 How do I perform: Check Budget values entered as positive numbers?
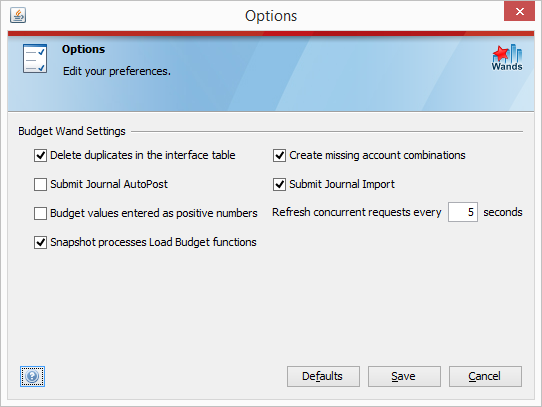point(40,213)
